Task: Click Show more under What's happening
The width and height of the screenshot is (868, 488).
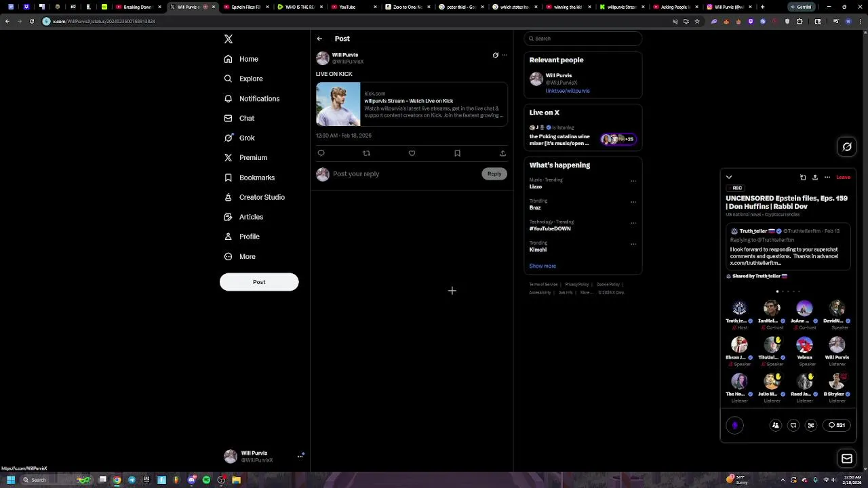Action: (x=542, y=266)
